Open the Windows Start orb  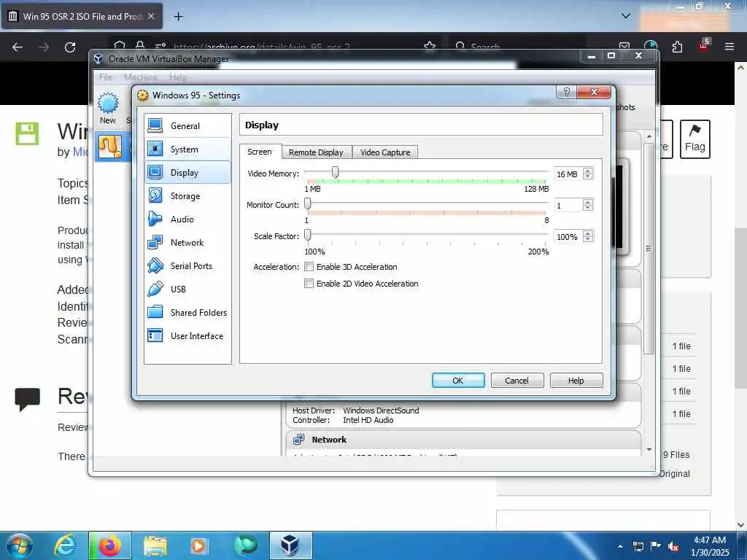tap(19, 545)
